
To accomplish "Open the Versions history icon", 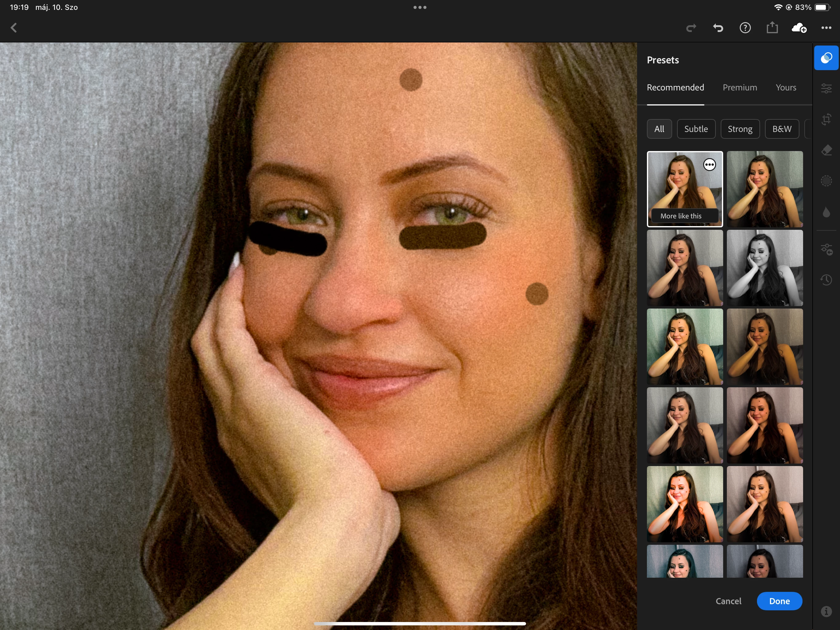I will [x=826, y=281].
